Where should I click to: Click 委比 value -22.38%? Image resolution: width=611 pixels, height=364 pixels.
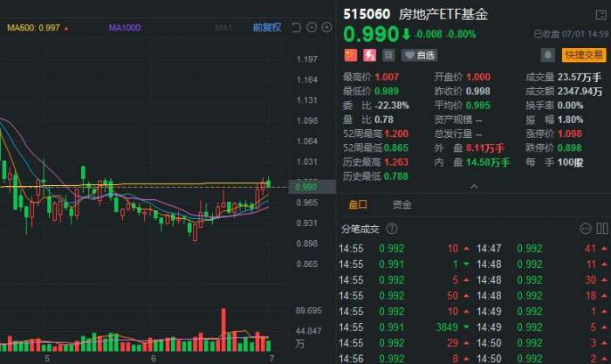point(392,106)
